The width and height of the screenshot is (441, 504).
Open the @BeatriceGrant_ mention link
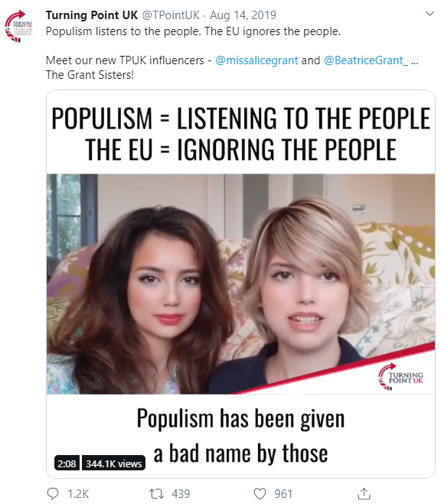[366, 60]
